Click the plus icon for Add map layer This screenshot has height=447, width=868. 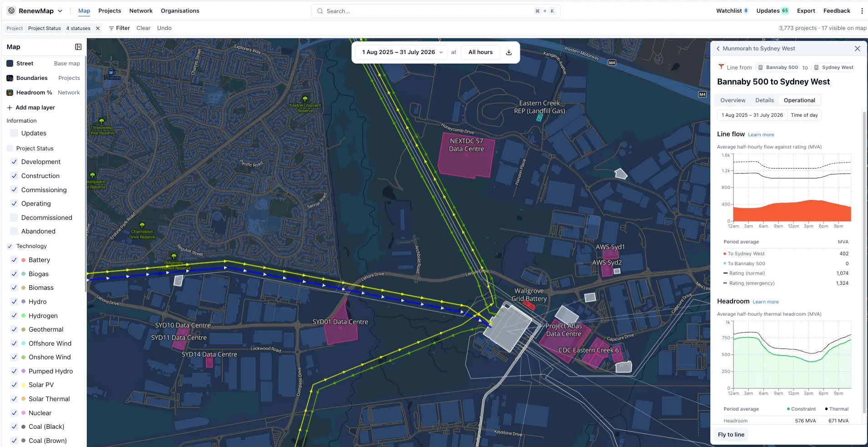pos(10,108)
